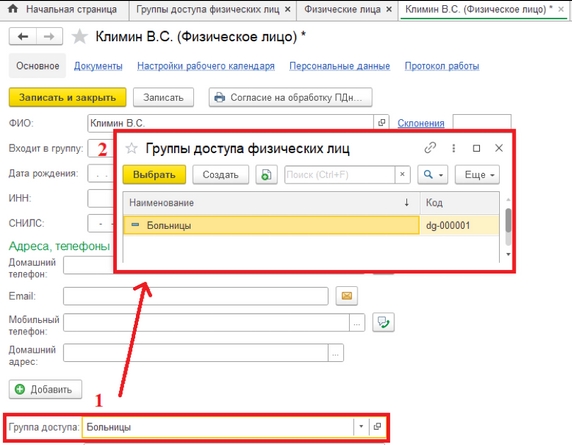Click the Склонения link
This screenshot has width=572, height=445.
pos(421,123)
